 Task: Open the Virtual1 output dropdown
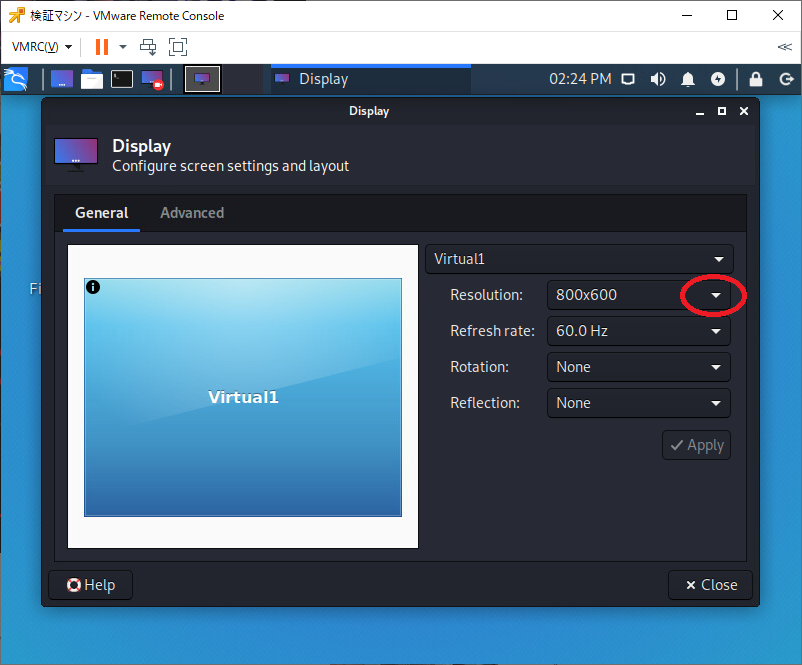click(x=579, y=259)
